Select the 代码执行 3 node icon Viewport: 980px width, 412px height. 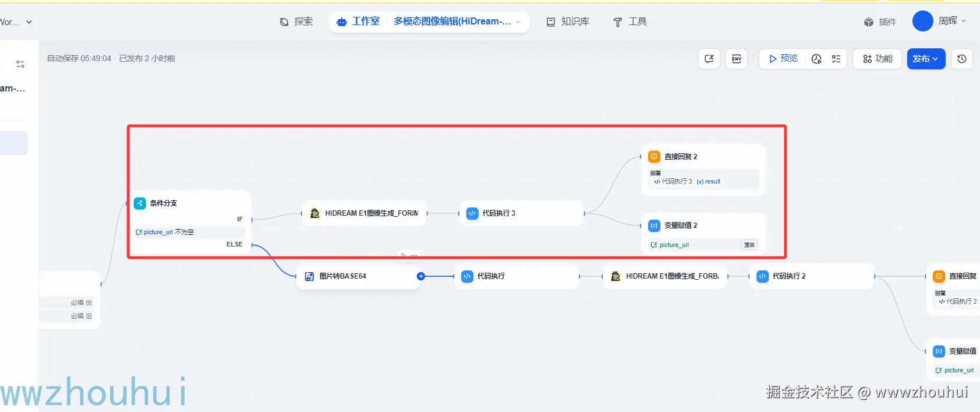click(x=472, y=213)
